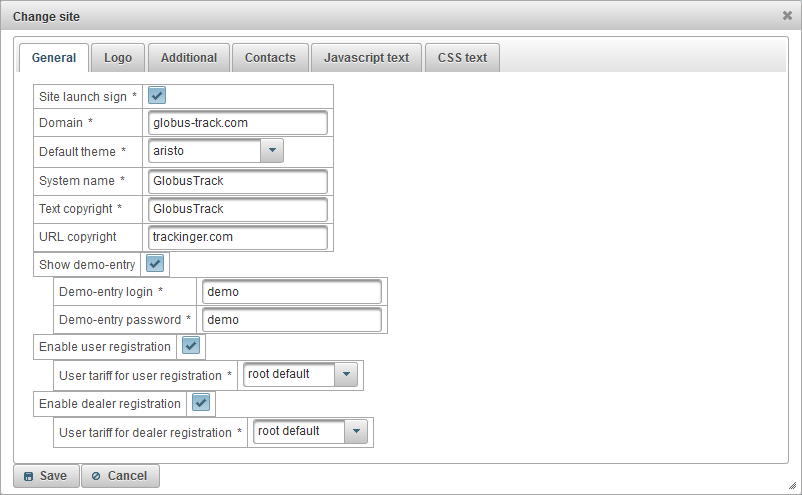The width and height of the screenshot is (802, 495).
Task: Go to the Contacts tab
Action: [270, 58]
